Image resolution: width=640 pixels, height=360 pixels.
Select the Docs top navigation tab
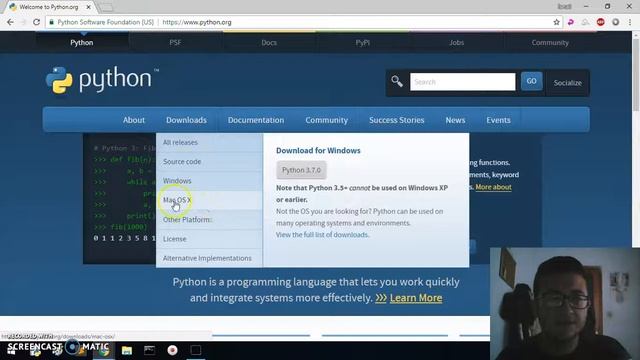pos(269,42)
